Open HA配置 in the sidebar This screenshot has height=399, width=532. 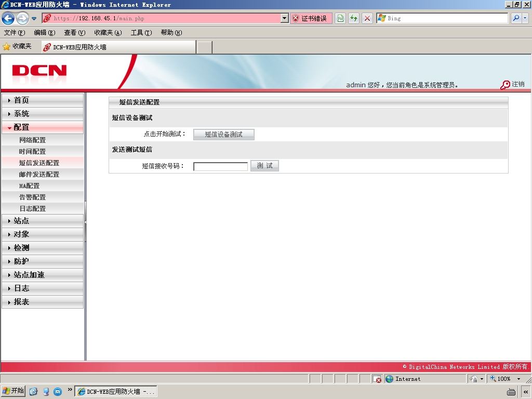click(x=43, y=186)
